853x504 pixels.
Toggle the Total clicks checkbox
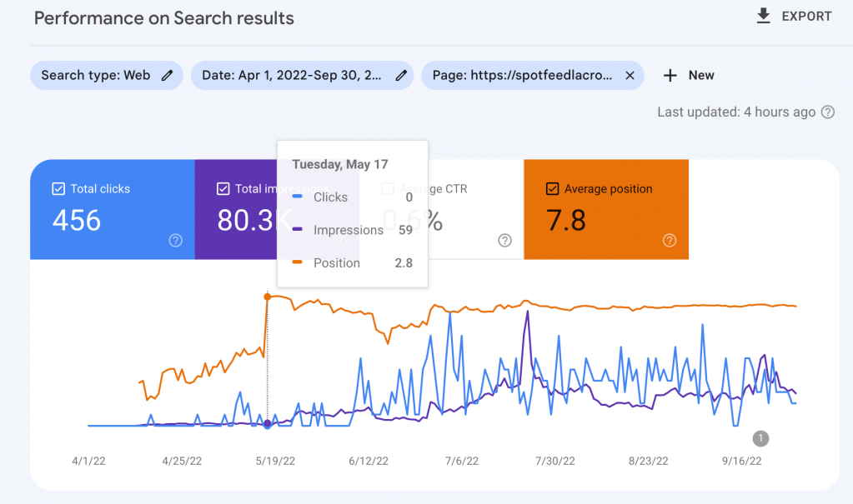tap(58, 189)
